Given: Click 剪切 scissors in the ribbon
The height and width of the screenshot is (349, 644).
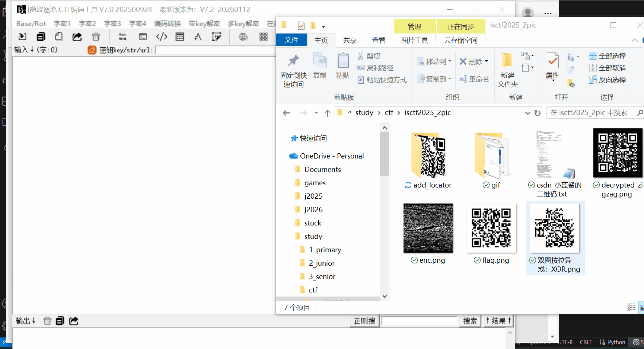Looking at the screenshot, I should [x=369, y=56].
